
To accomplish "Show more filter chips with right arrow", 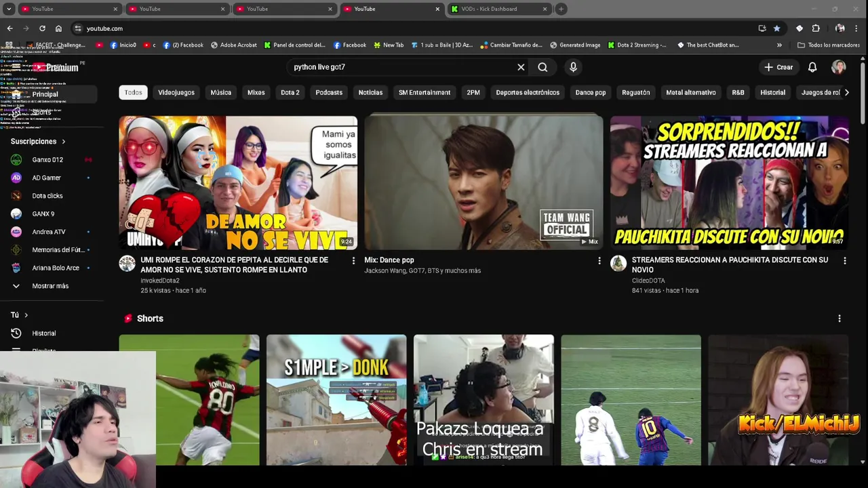I will pos(846,92).
